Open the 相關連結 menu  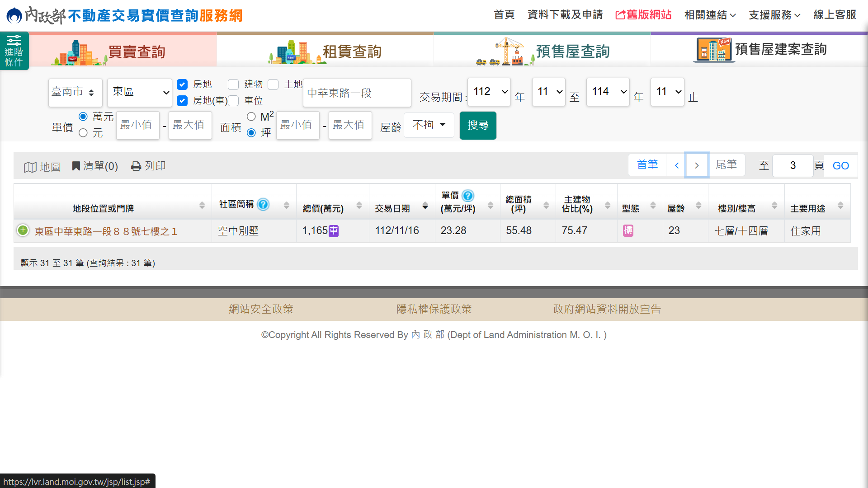pyautogui.click(x=710, y=15)
